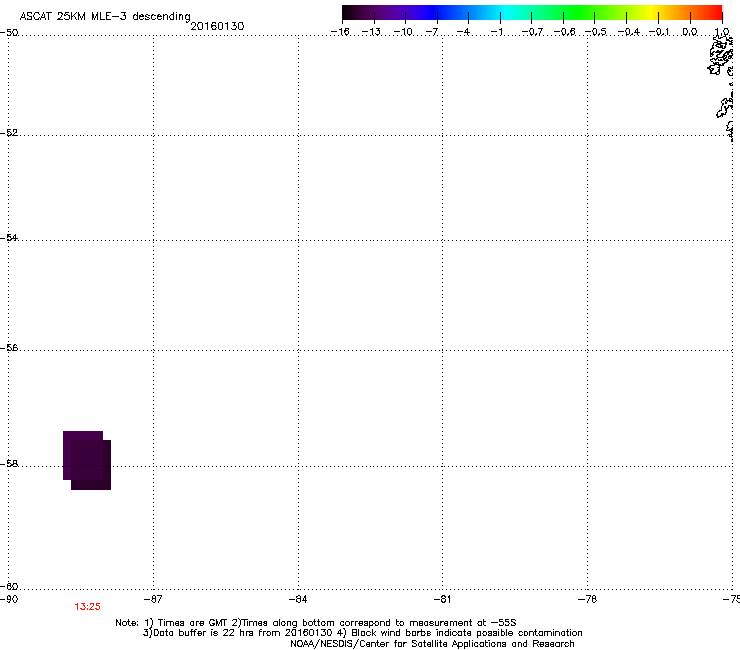The height and width of the screenshot is (650, 740).
Task: Click the colorbar label 1.0
Action: 722,32
